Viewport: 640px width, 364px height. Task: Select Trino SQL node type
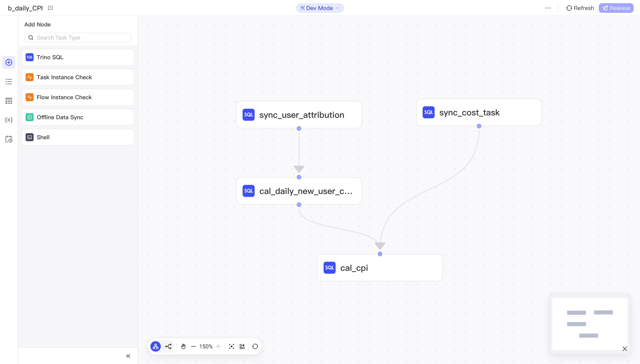pyautogui.click(x=78, y=57)
